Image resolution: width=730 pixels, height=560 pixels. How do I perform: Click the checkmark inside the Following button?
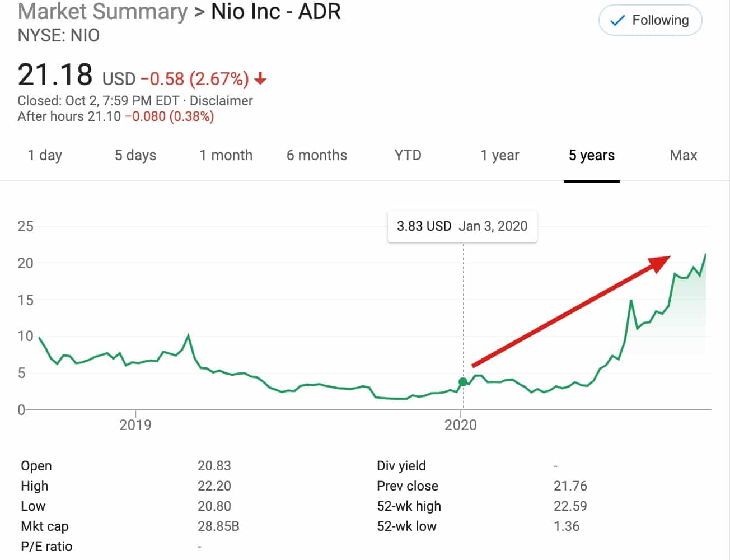tap(616, 20)
